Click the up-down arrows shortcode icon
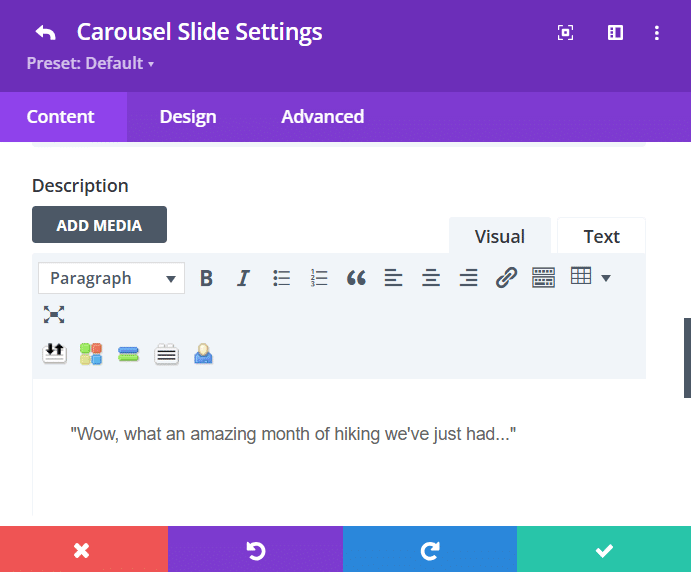Viewport: 691px width, 572px height. (54, 353)
